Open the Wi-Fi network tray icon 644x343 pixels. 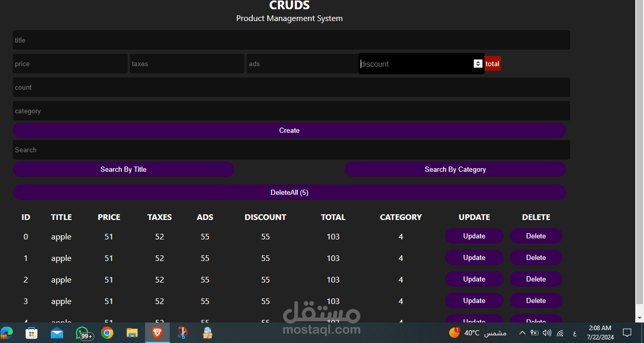point(560,333)
